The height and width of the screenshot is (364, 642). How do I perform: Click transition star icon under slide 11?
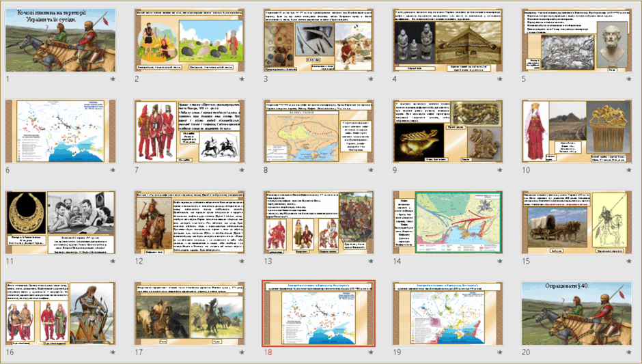tap(113, 262)
